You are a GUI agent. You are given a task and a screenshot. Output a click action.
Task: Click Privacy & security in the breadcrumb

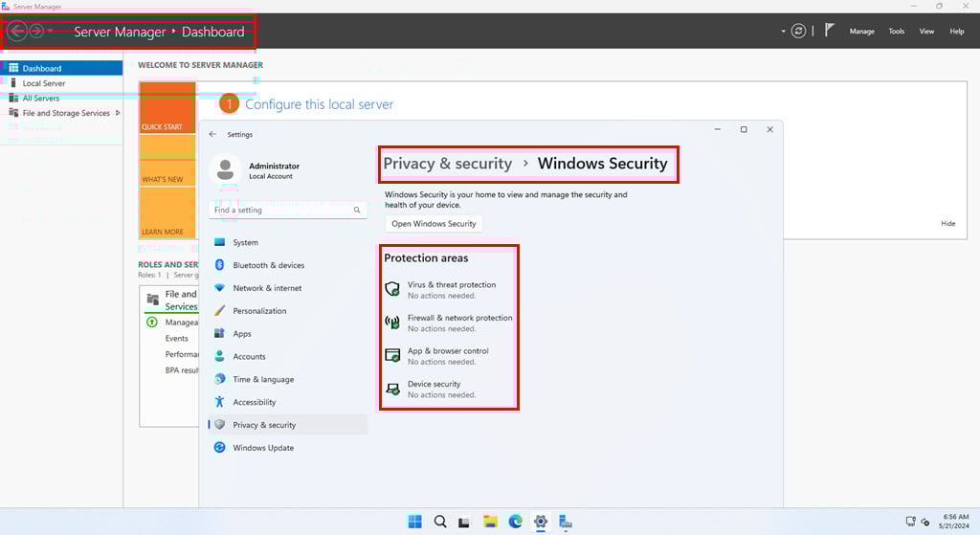coord(447,164)
